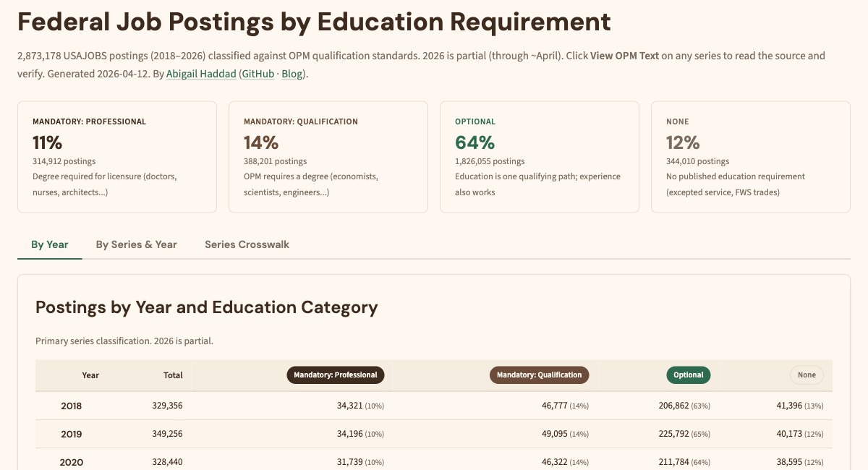This screenshot has width=868, height=470.
Task: Click Postings by Year and Education Category heading
Action: click(x=207, y=307)
